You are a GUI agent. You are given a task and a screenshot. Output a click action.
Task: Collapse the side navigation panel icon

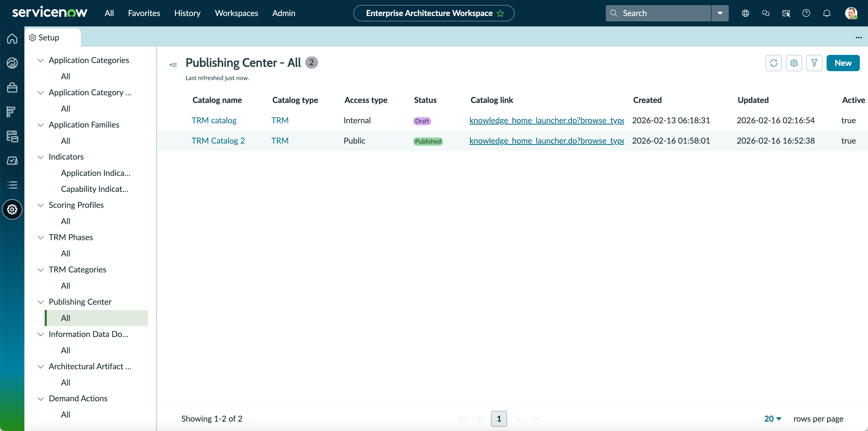pos(173,64)
